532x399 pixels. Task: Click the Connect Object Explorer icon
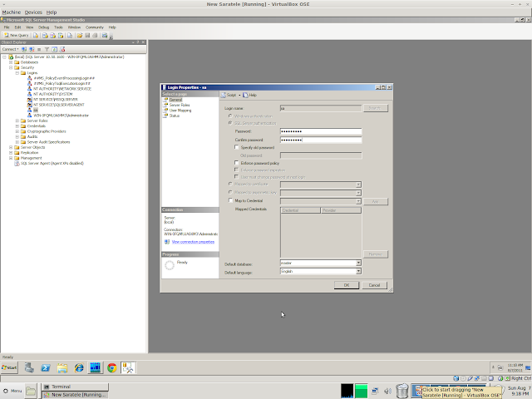[24, 49]
